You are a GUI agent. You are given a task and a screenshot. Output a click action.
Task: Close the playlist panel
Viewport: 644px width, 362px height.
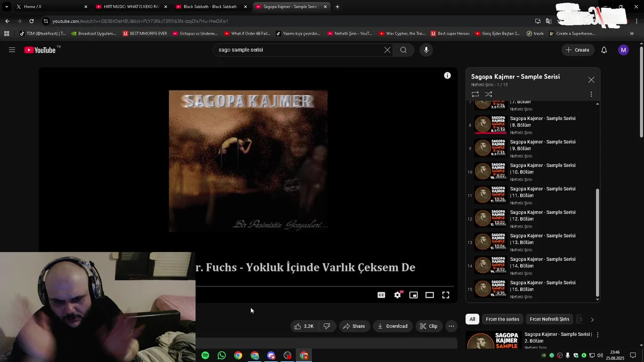[x=591, y=80]
